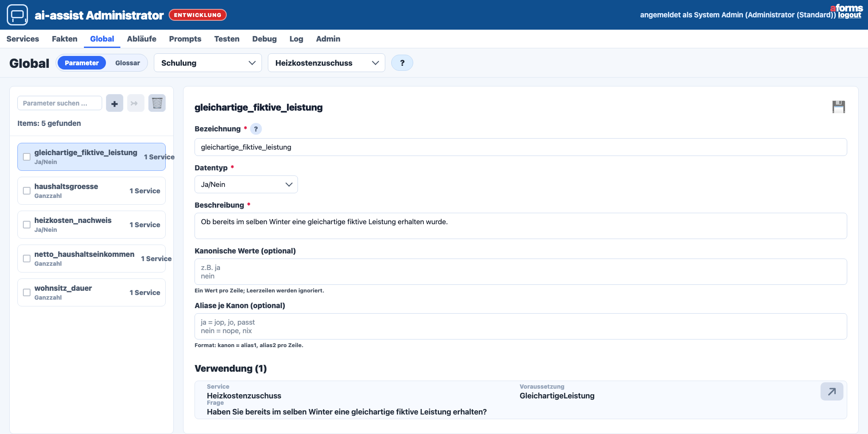Focus the Parameter suchen search field
Image resolution: width=868 pixels, height=434 pixels.
tap(60, 103)
